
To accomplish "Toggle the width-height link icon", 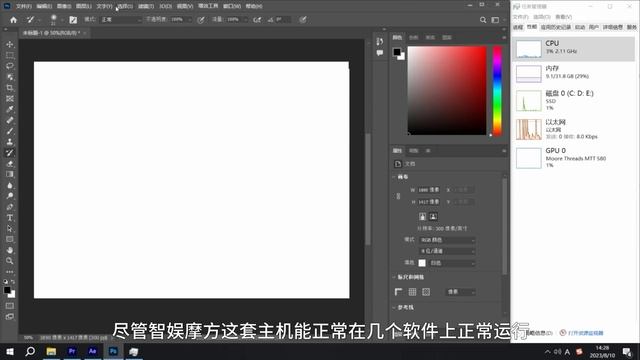I will (x=398, y=196).
